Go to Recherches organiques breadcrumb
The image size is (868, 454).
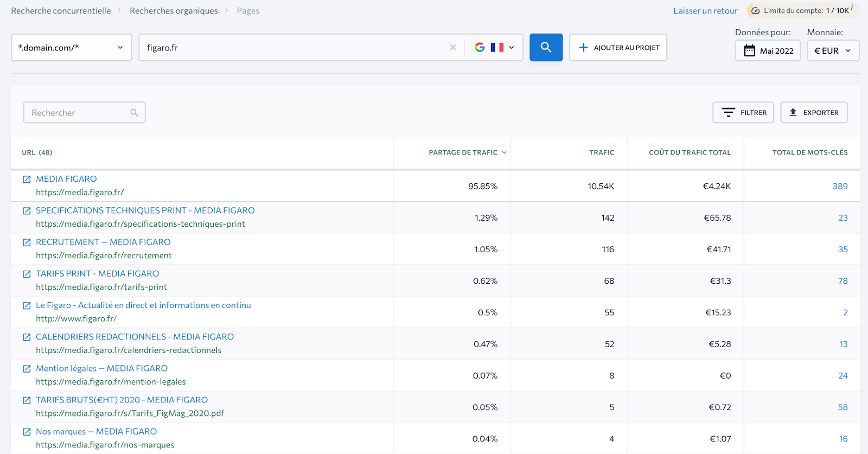pos(174,11)
